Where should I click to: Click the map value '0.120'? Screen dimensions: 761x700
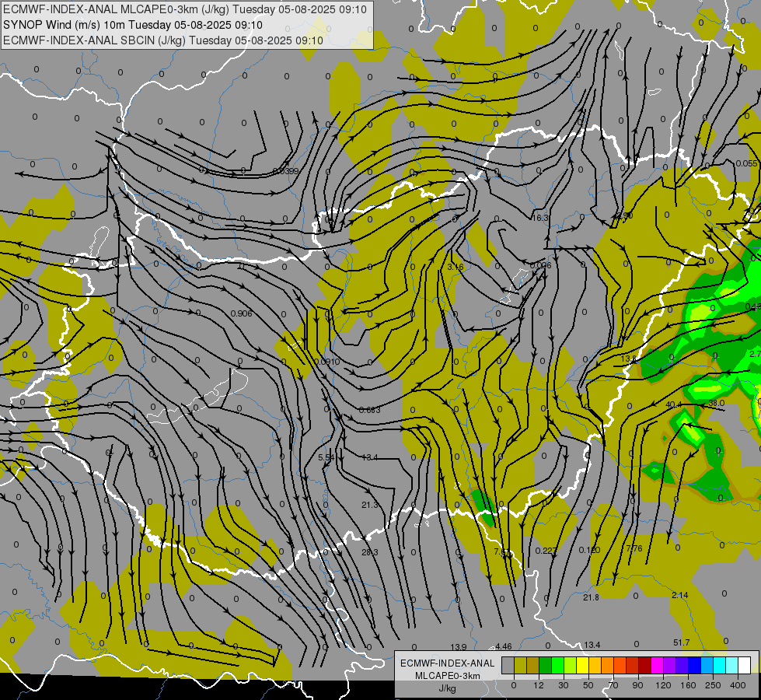(590, 550)
